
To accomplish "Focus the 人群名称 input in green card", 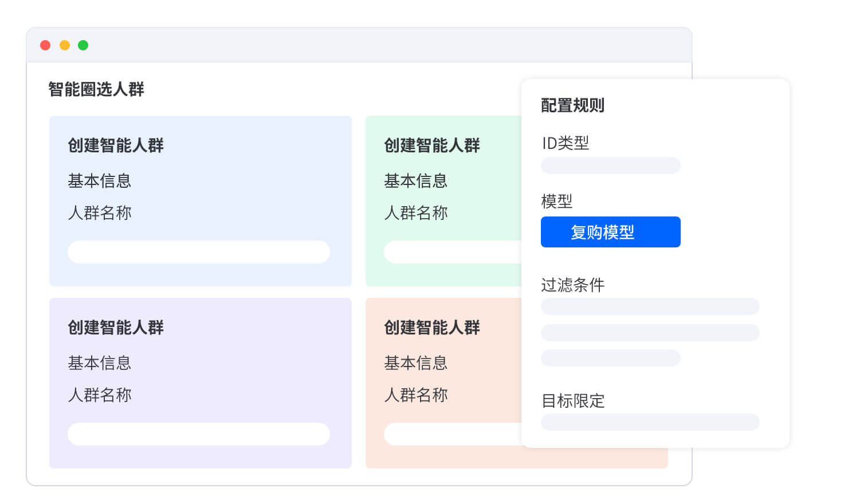I will 453,252.
